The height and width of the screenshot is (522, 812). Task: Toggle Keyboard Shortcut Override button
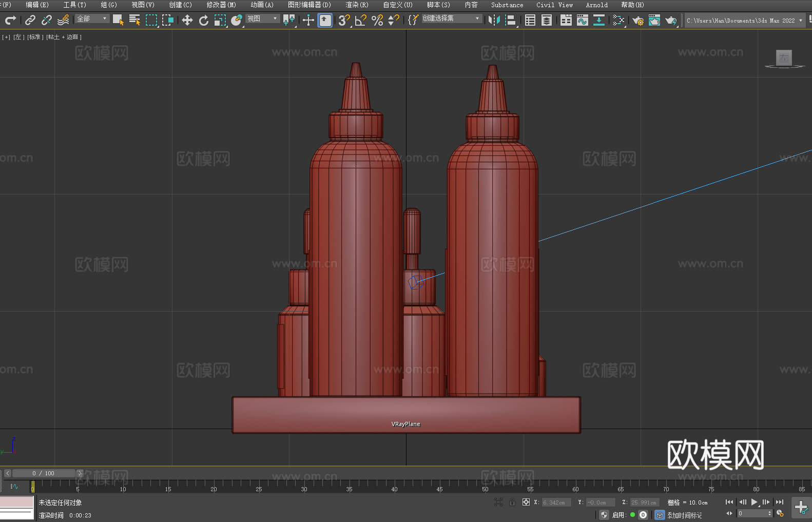point(325,20)
